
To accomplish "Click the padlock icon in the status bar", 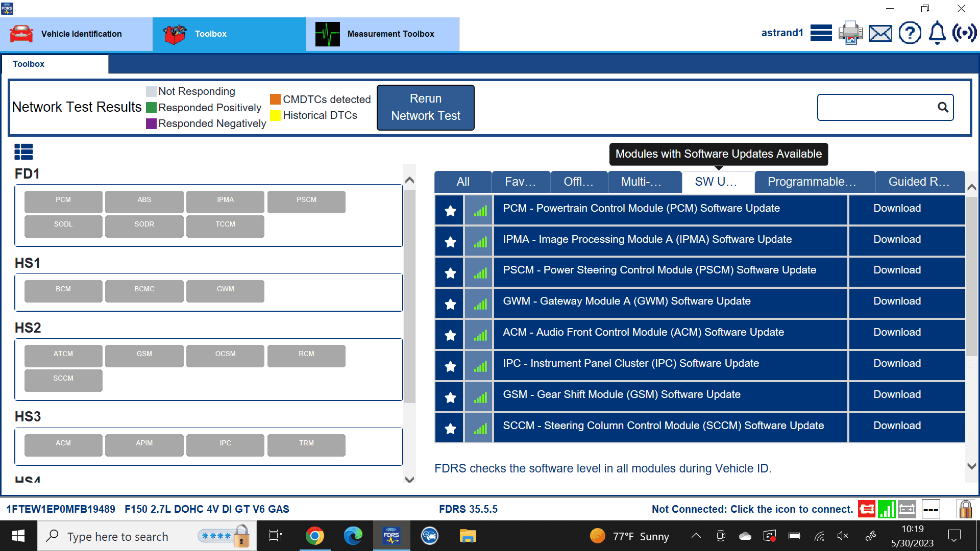I will (x=964, y=509).
